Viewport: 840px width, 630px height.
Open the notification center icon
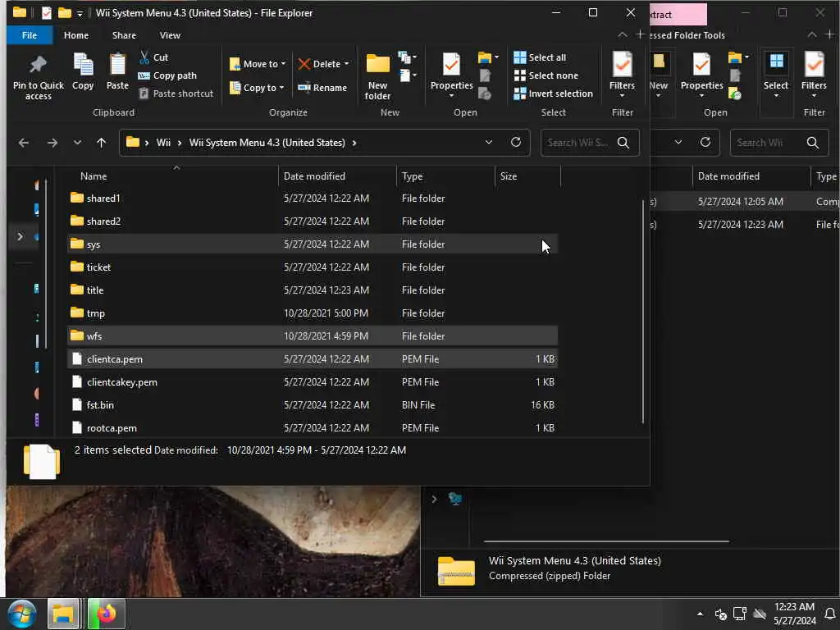pos(830,614)
